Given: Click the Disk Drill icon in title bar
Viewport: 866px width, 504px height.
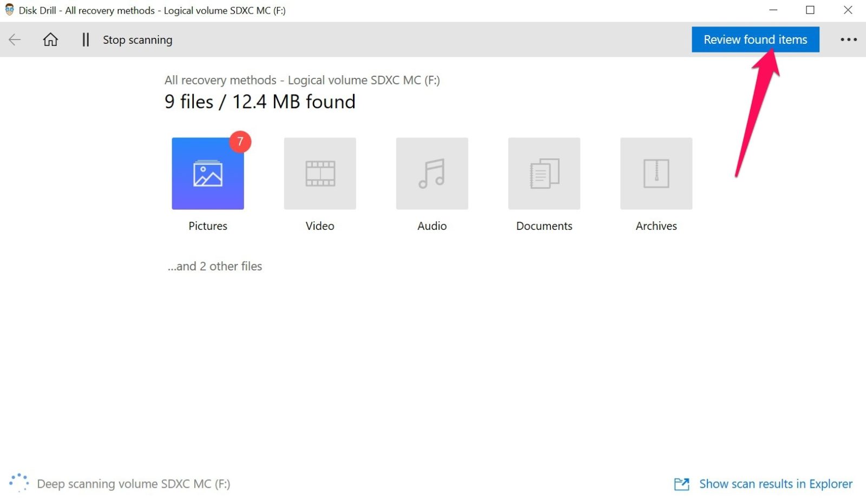Looking at the screenshot, I should [9, 10].
